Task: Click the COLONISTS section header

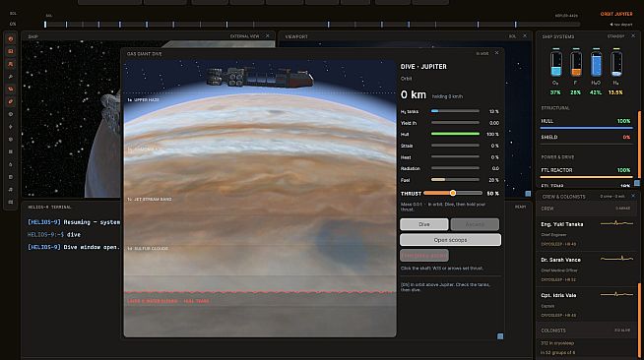Action: [x=587, y=330]
